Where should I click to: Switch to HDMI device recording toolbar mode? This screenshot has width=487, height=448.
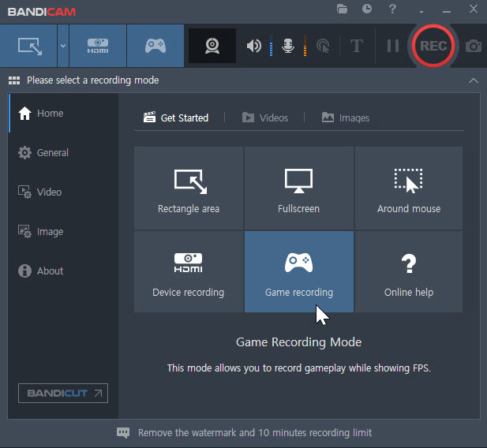(98, 46)
